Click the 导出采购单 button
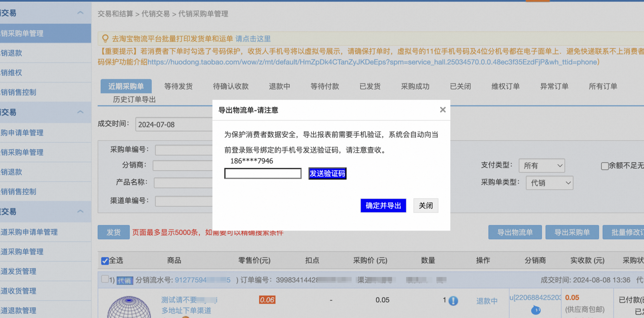 572,232
